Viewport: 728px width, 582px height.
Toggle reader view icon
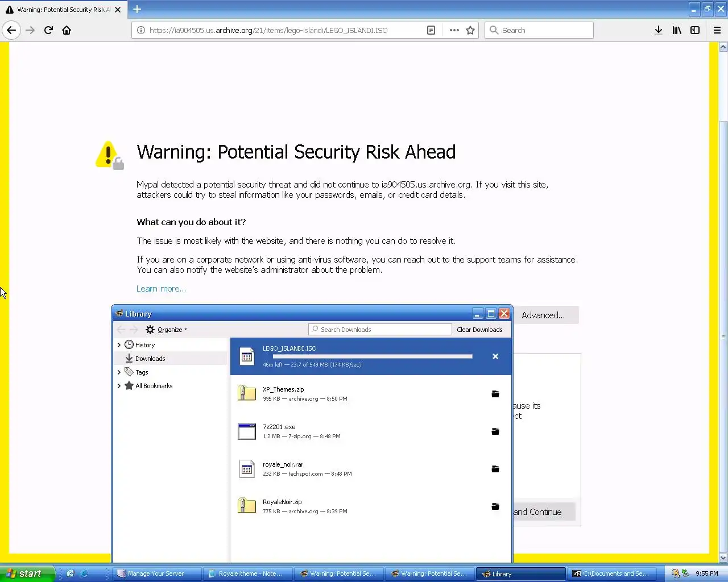431,30
